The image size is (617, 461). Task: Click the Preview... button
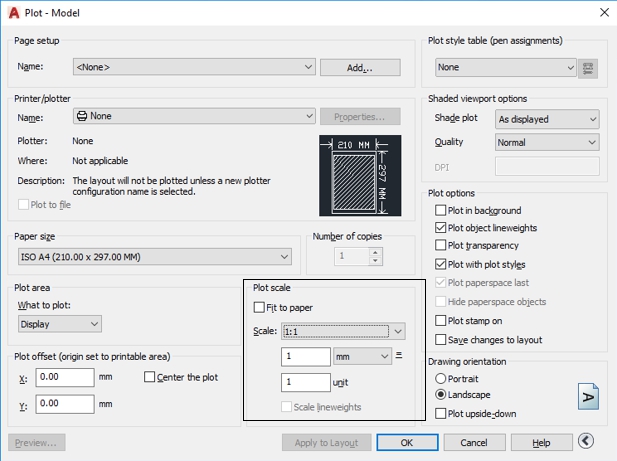click(36, 443)
